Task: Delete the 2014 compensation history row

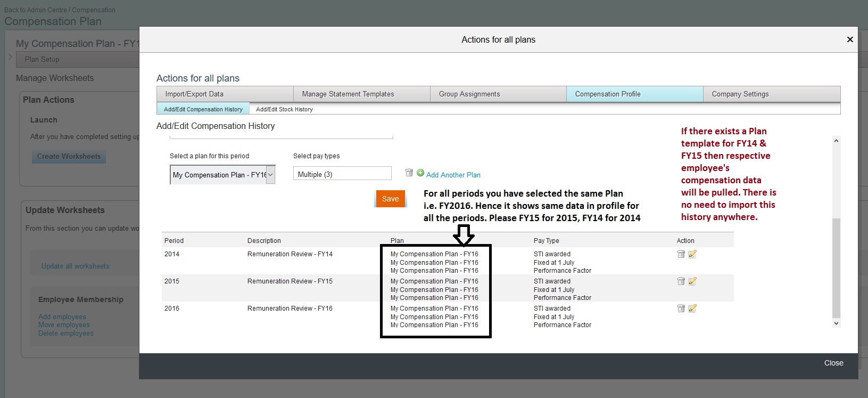Action: 681,254
